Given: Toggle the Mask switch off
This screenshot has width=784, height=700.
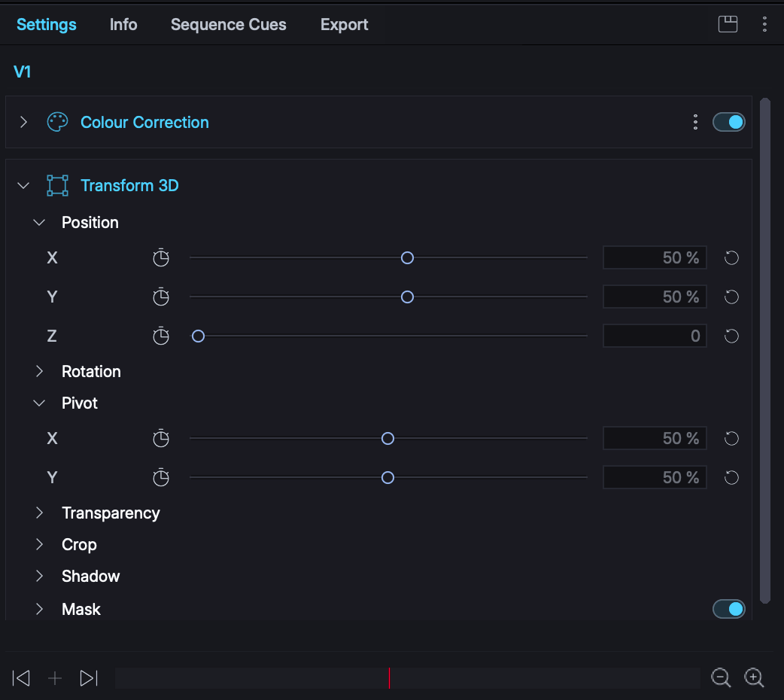Looking at the screenshot, I should 728,609.
